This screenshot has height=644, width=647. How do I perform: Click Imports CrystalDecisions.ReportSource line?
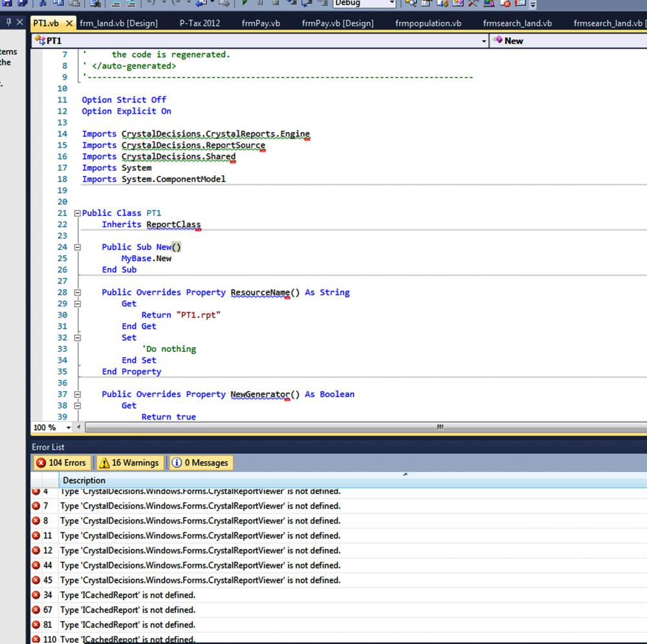[x=173, y=145]
